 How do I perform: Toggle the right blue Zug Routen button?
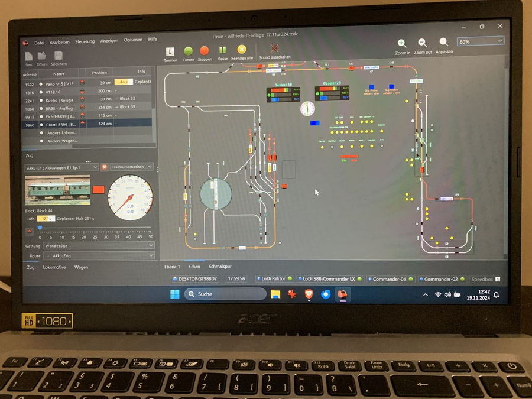(x=391, y=86)
